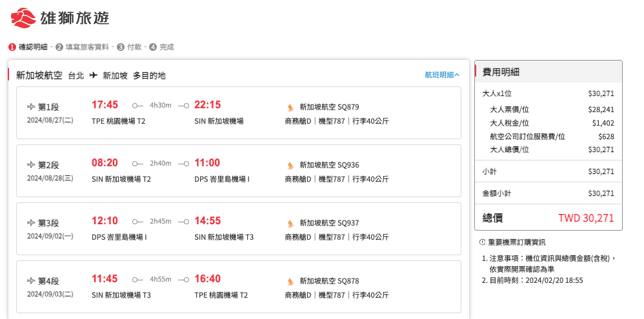Click Singapore Airlines logo next to SQ937
Viewport: 644px width, 319px height.
(x=290, y=224)
